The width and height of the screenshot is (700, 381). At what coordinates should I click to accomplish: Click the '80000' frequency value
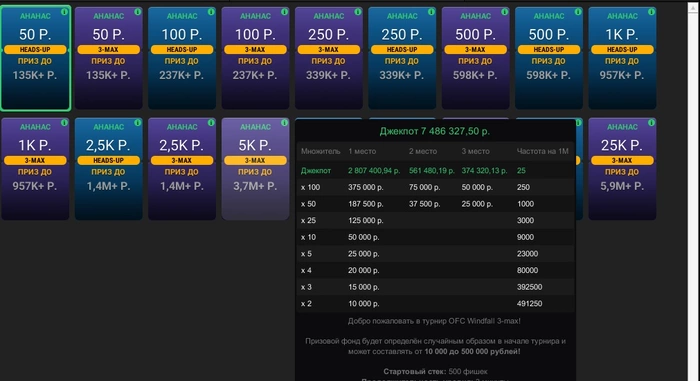(x=527, y=270)
